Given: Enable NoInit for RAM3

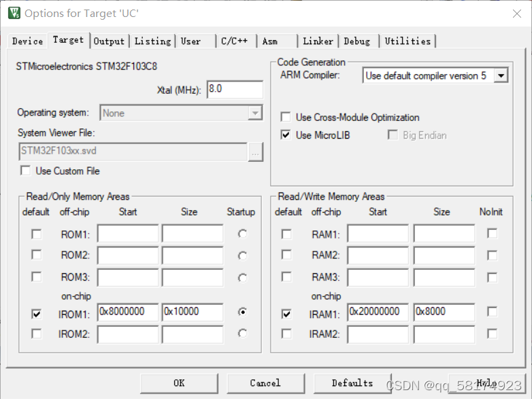Looking at the screenshot, I should [x=493, y=277].
